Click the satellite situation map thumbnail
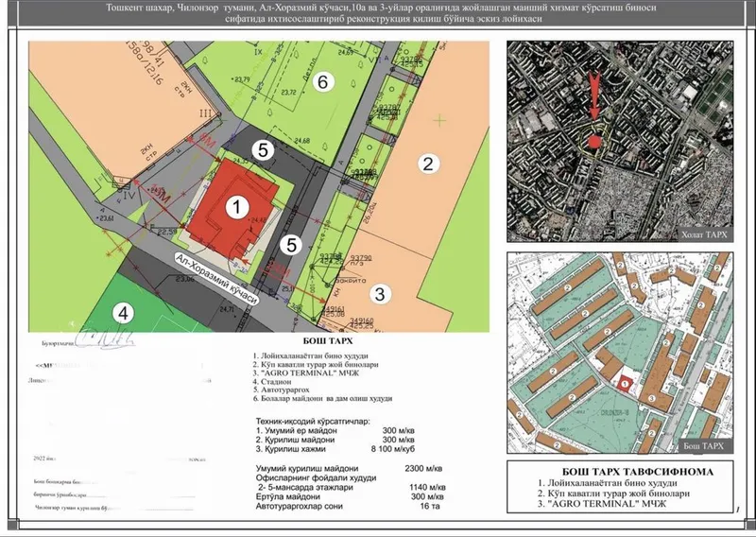The height and width of the screenshot is (537, 756). click(620, 142)
